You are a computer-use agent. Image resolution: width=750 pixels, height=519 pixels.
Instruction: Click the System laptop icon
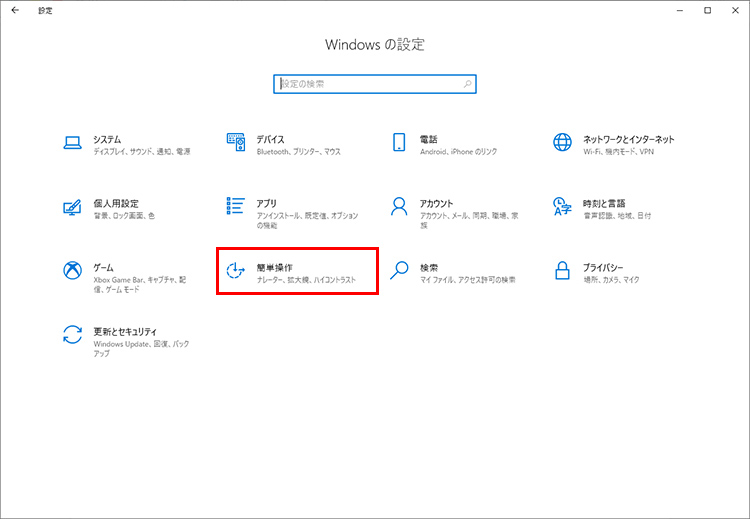click(x=72, y=143)
